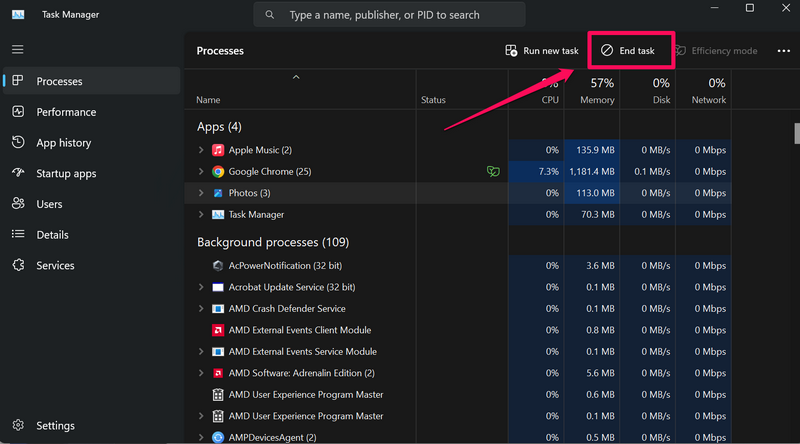Open the Startup apps page
This screenshot has width=800, height=444.
pyautogui.click(x=66, y=174)
